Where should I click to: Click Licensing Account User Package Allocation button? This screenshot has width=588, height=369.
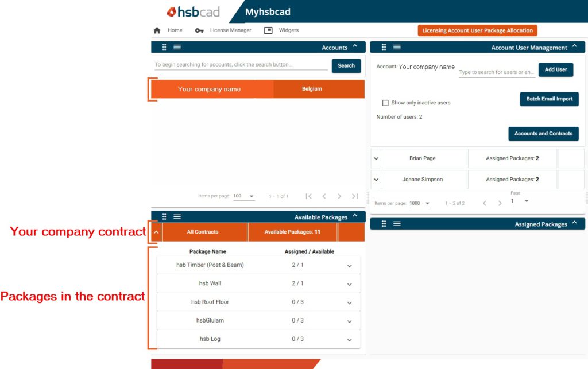(477, 30)
